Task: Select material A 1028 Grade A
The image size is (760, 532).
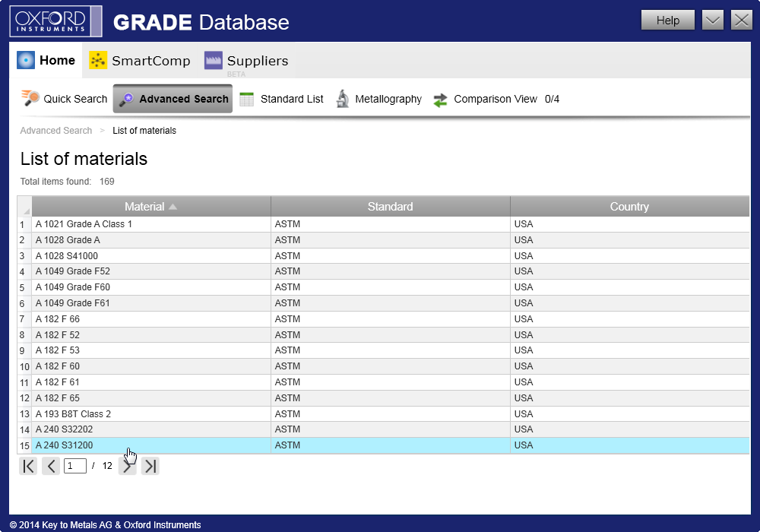Action: (x=383, y=240)
